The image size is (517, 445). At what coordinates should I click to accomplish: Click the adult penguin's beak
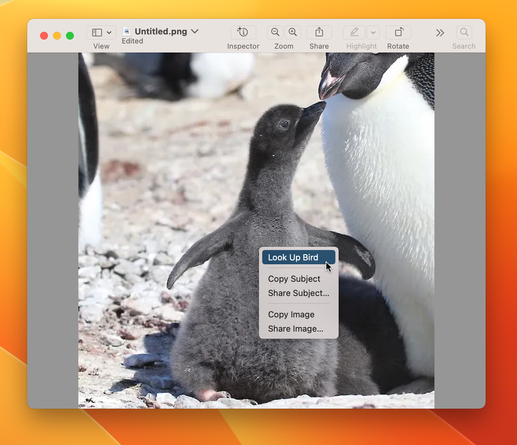tap(330, 83)
